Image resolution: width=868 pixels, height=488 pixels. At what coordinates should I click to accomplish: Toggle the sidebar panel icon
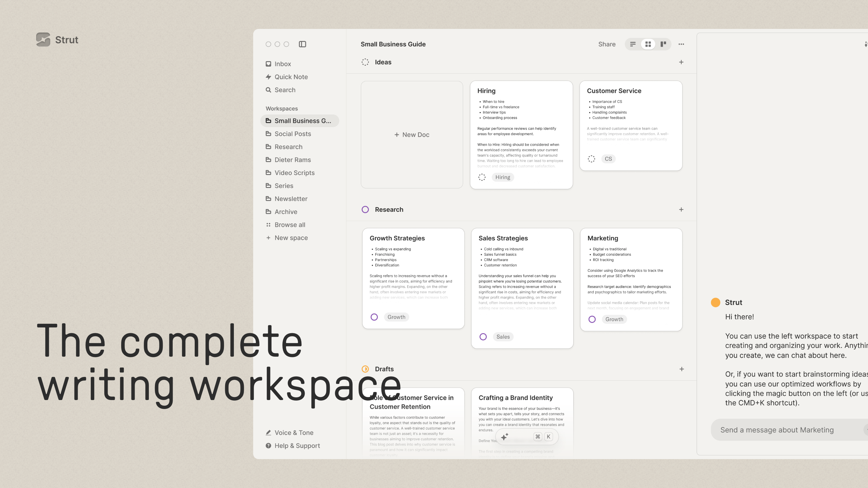pyautogui.click(x=302, y=44)
